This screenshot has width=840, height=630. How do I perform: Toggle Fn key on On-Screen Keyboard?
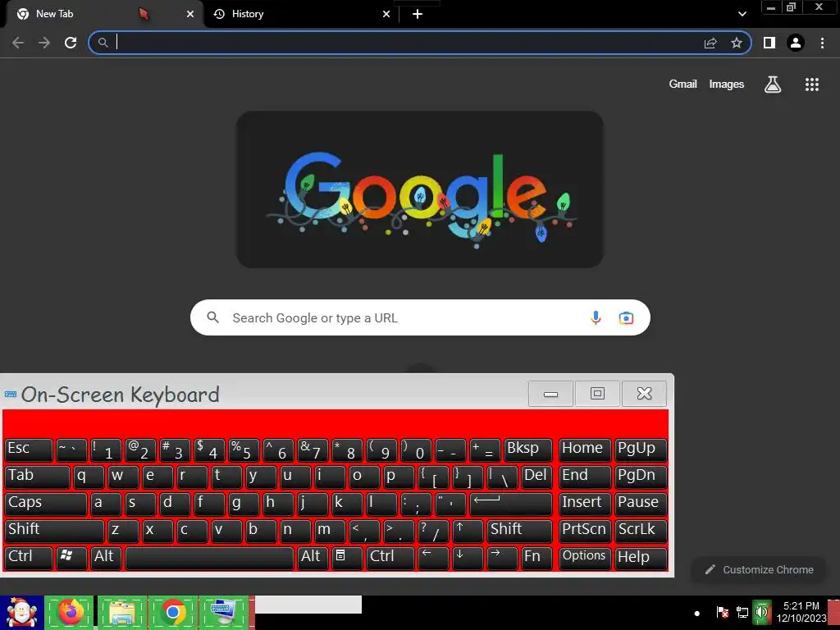pyautogui.click(x=536, y=558)
